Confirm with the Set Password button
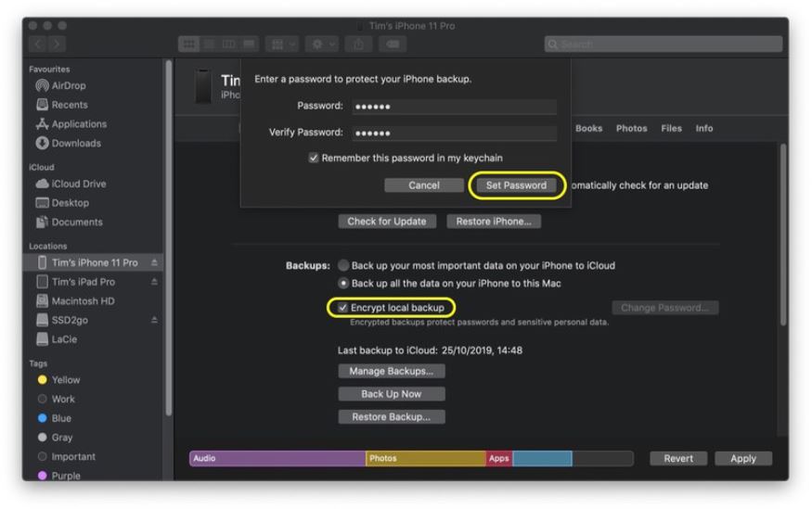Screen dimensions: 812x509 516,185
